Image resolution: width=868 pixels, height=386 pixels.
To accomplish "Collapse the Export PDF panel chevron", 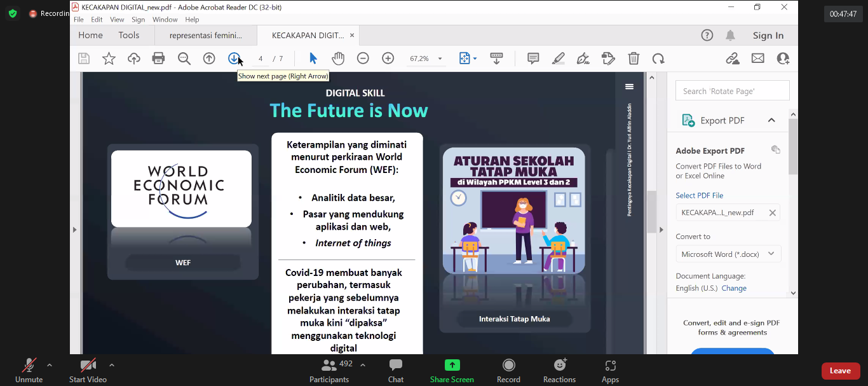I will 771,120.
